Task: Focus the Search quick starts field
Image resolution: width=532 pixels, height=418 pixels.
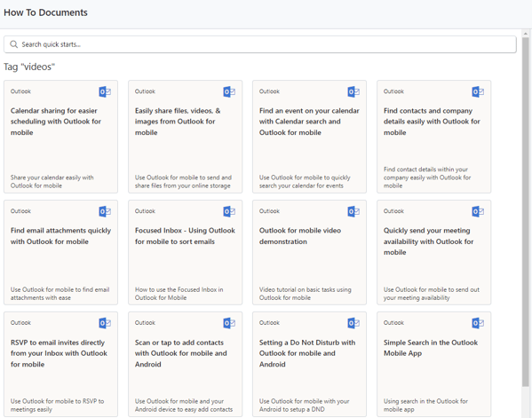Action: [x=260, y=44]
